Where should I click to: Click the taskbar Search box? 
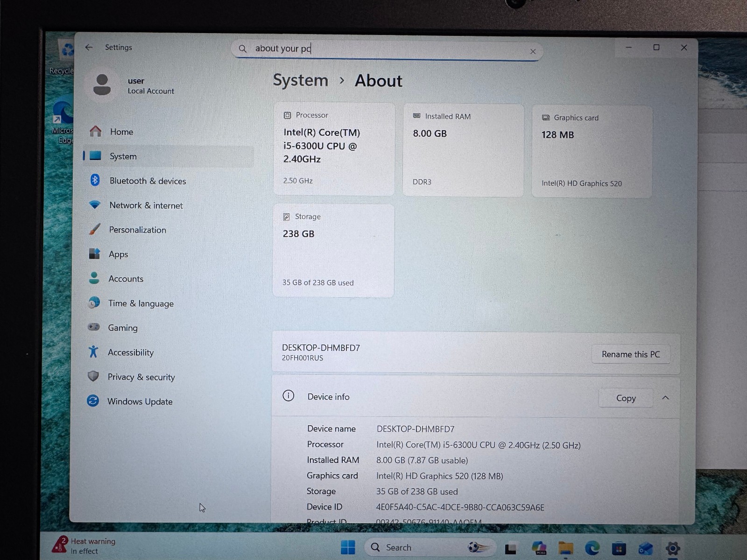pos(430,547)
